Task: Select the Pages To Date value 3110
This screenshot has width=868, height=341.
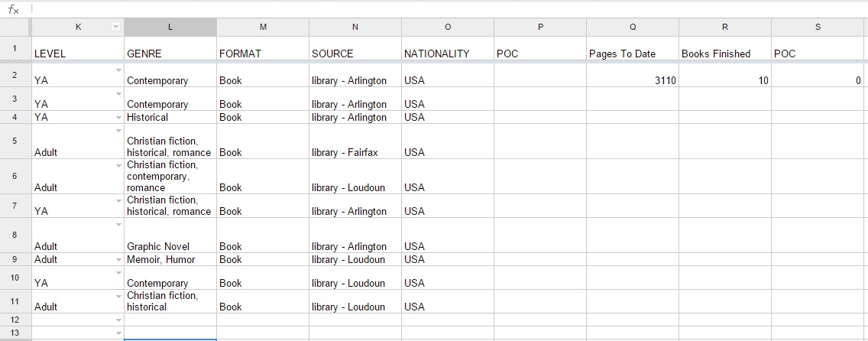Action: 633,80
